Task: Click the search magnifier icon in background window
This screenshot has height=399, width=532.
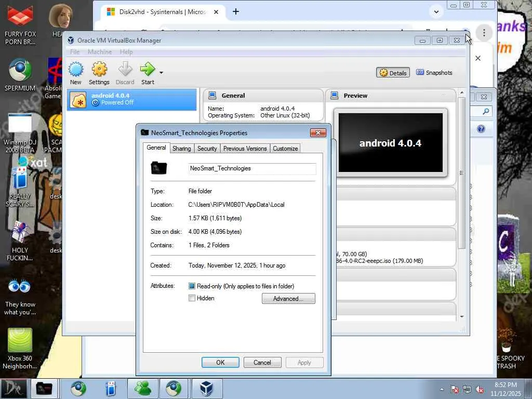Action: pos(486,111)
